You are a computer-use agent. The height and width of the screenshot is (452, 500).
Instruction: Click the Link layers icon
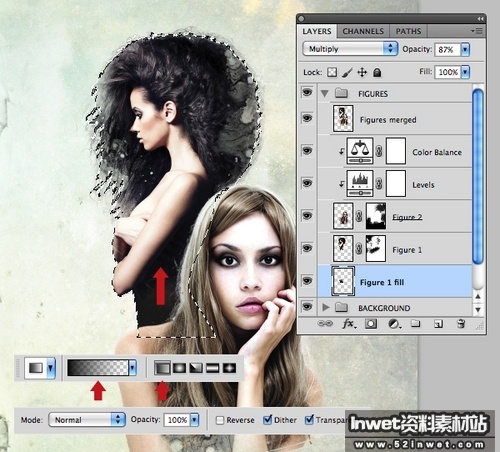pyautogui.click(x=325, y=323)
